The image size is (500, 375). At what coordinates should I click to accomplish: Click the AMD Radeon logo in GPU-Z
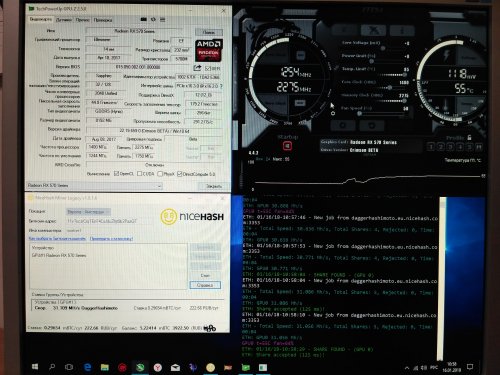click(209, 51)
